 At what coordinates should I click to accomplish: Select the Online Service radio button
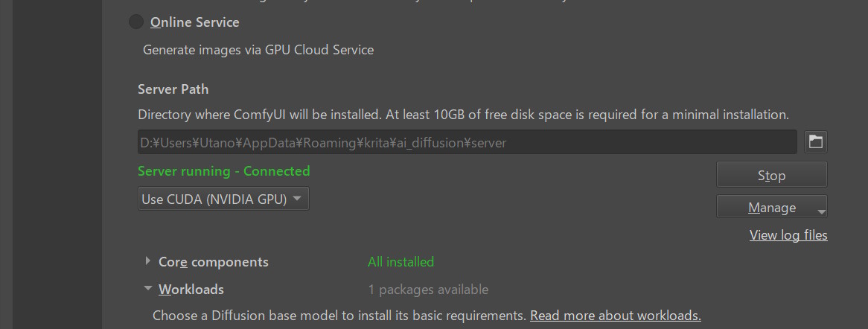135,22
